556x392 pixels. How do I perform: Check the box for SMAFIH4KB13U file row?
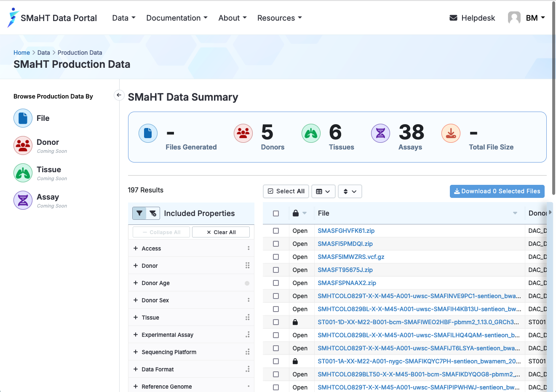pos(276,309)
